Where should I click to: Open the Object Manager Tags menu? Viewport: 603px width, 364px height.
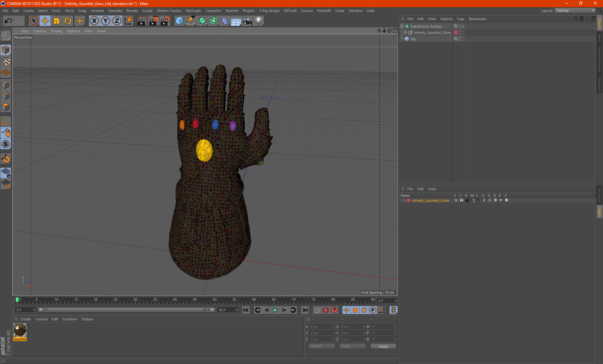coord(460,19)
